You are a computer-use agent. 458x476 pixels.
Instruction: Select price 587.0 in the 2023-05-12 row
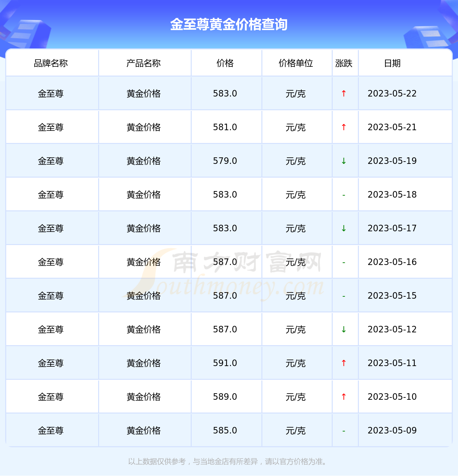pyautogui.click(x=225, y=329)
